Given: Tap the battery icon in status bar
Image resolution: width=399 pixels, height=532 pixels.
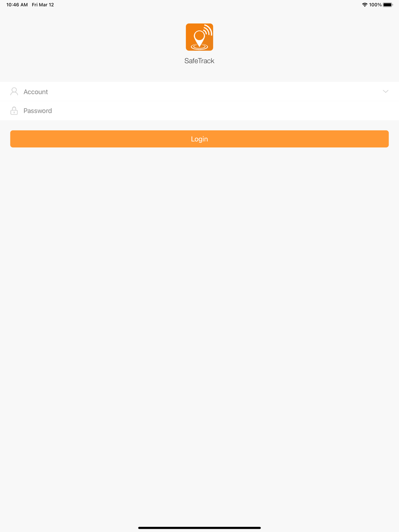Looking at the screenshot, I should [388, 5].
